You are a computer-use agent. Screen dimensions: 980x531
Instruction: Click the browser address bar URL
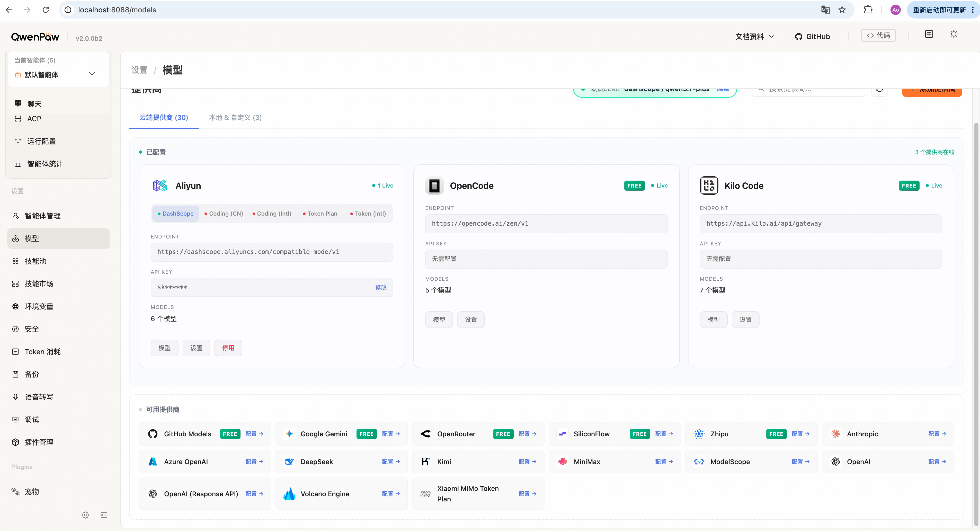(x=117, y=10)
